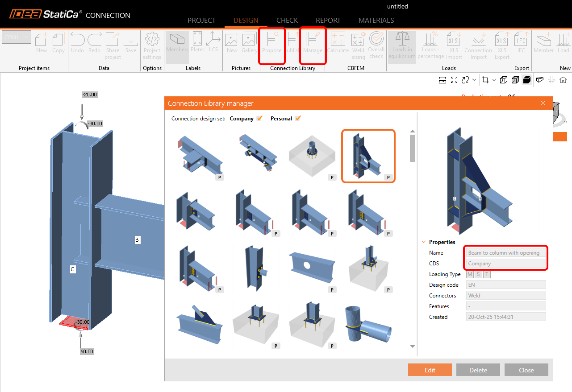572x392 pixels.
Task: Open the Manage connection library tool
Action: [x=313, y=43]
